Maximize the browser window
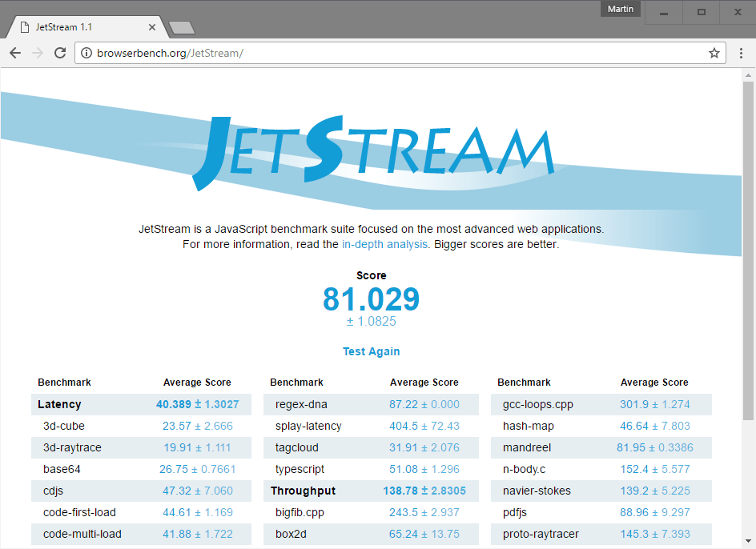 point(701,13)
